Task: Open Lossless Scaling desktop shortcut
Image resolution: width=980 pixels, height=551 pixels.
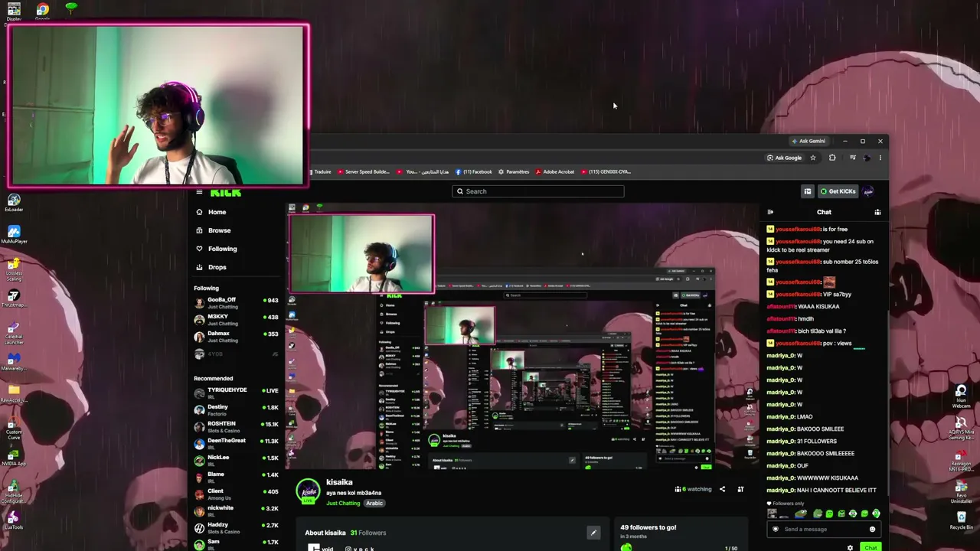Action: 14,269
